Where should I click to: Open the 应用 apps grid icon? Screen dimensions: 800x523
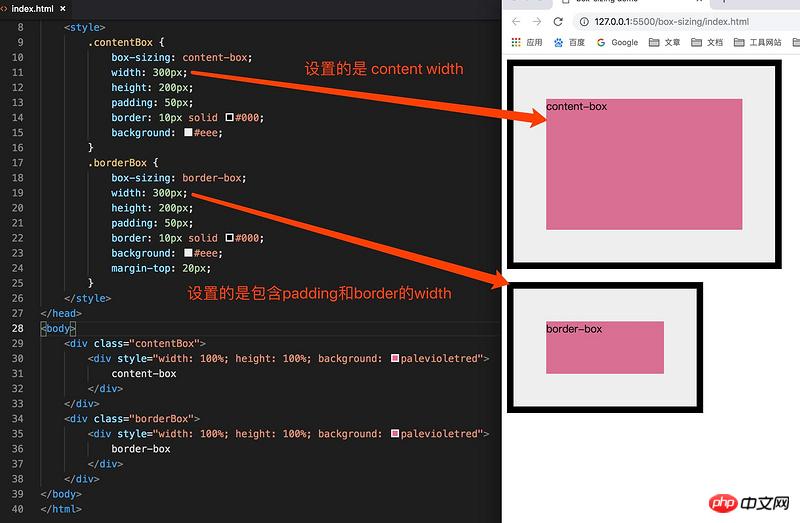point(517,43)
